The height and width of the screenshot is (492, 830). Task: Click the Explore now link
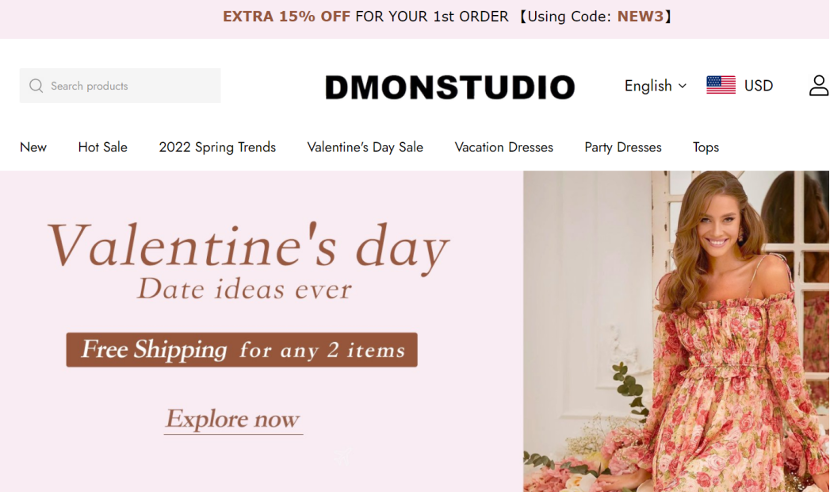[x=233, y=419]
